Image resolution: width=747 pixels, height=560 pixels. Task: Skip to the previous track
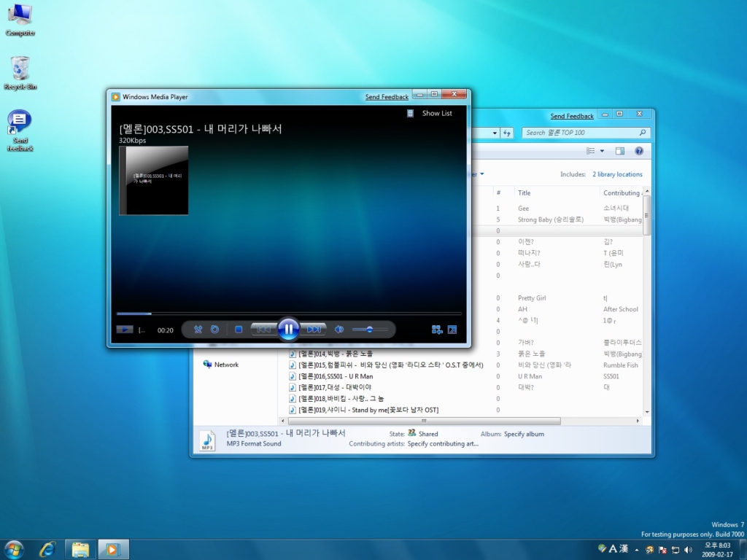(264, 329)
